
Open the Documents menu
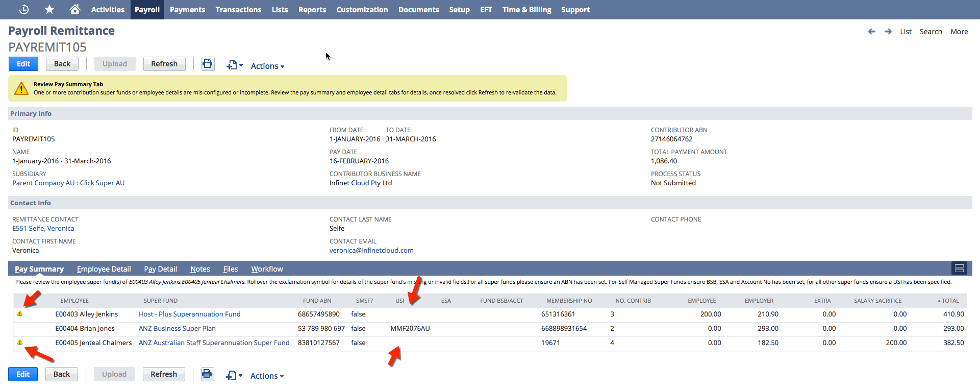coord(418,10)
